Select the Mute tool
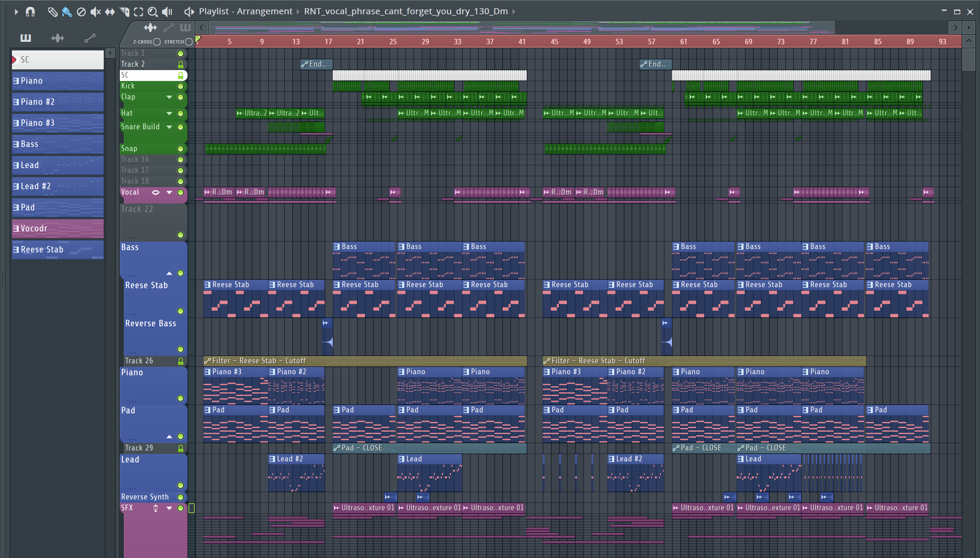Viewport: 980px width, 558px height. [95, 12]
